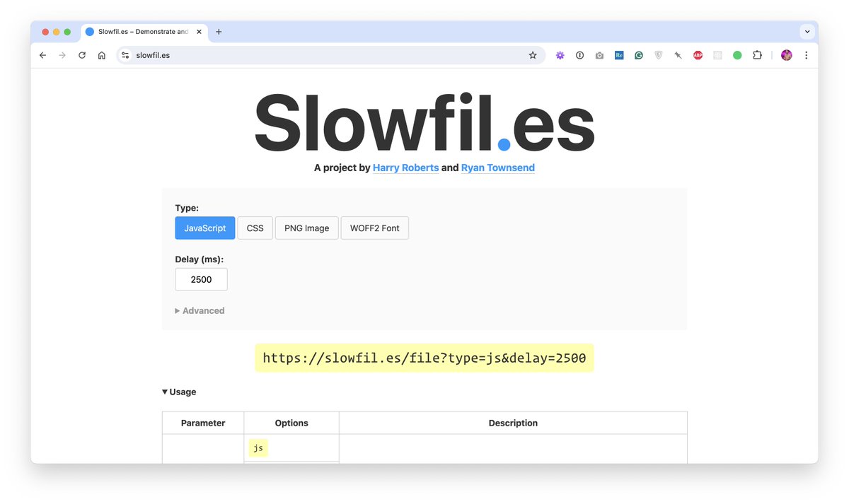The width and height of the screenshot is (849, 504).
Task: Click the Slowfil.es logo heading
Action: click(x=424, y=122)
